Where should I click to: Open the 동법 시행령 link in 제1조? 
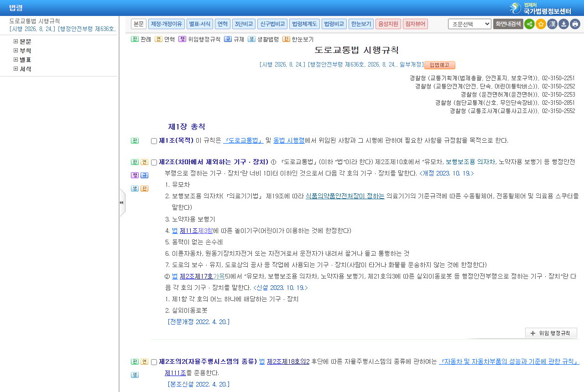pos(289,140)
